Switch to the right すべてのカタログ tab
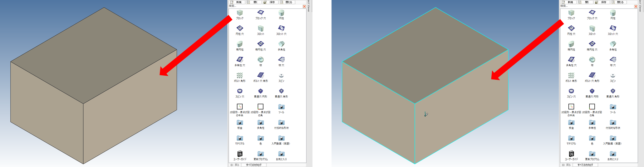 tap(585, 165)
